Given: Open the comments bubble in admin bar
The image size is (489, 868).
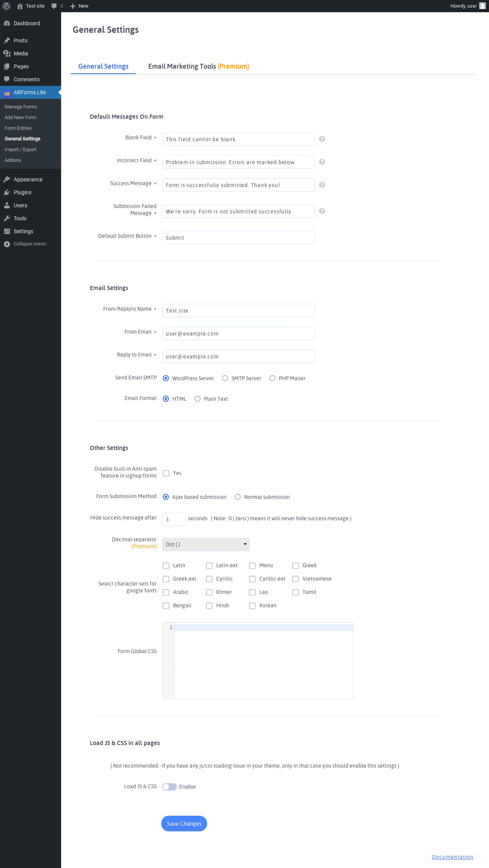Looking at the screenshot, I should coord(54,6).
